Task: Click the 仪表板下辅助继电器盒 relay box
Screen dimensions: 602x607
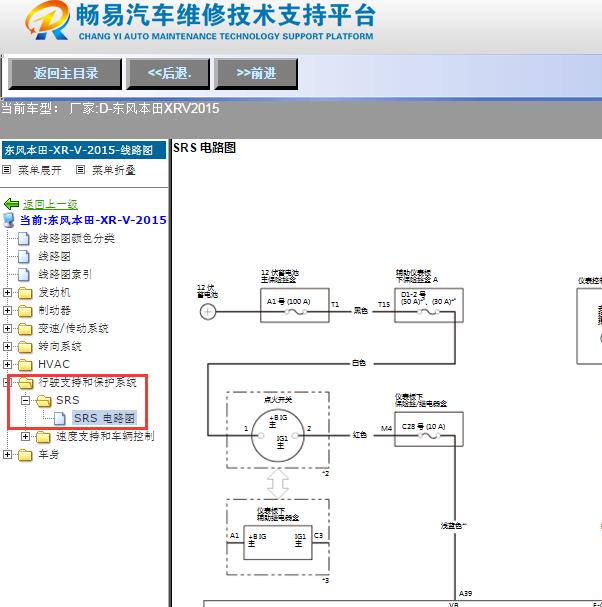Action: 278,543
